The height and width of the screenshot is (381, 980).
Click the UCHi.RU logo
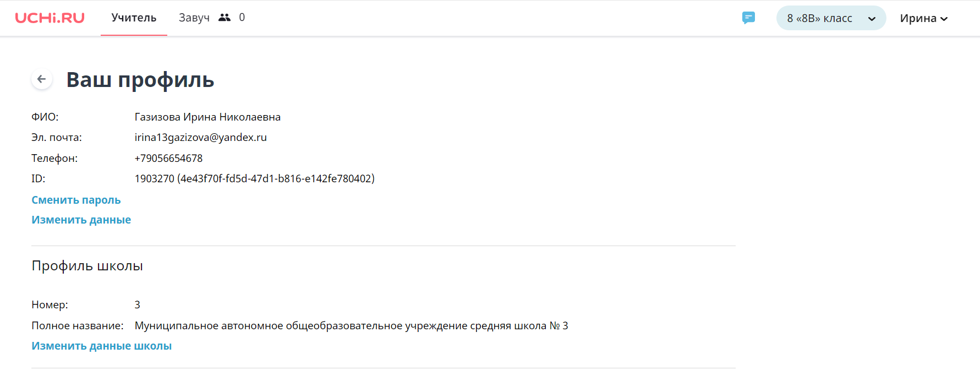tap(50, 18)
